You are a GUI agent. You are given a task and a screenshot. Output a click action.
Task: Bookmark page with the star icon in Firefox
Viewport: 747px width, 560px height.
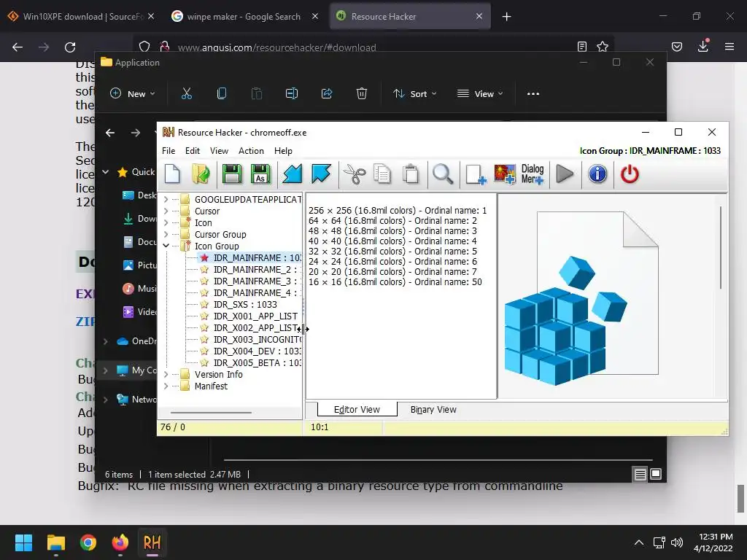pos(603,47)
